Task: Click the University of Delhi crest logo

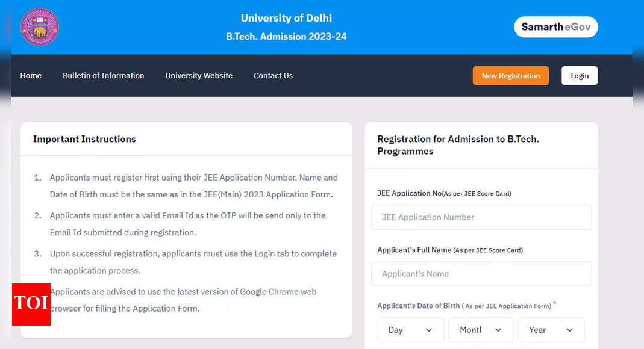Action: [x=40, y=27]
